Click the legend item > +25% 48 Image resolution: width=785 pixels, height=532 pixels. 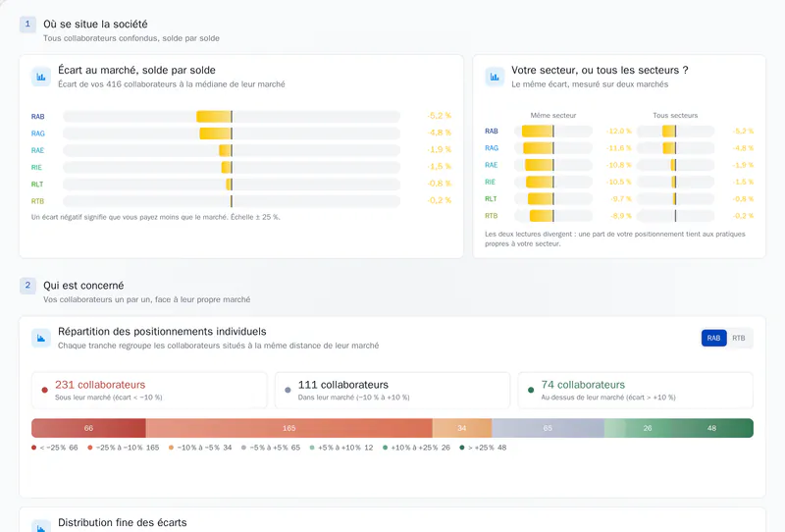pyautogui.click(x=483, y=448)
